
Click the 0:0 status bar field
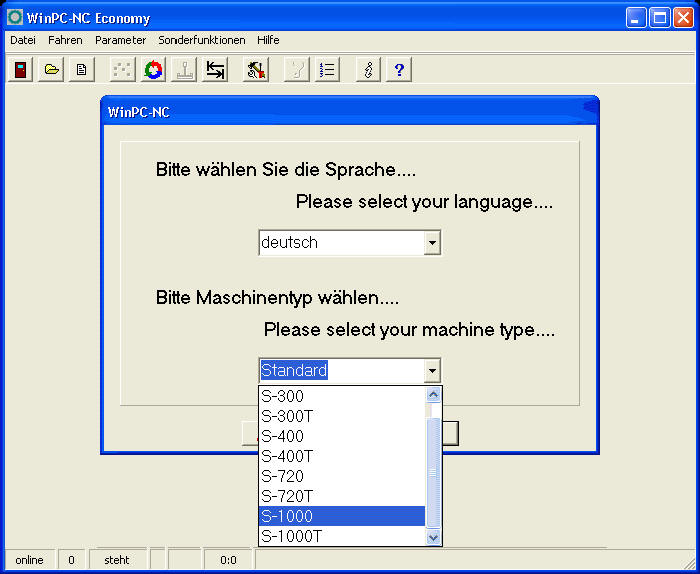point(228,560)
